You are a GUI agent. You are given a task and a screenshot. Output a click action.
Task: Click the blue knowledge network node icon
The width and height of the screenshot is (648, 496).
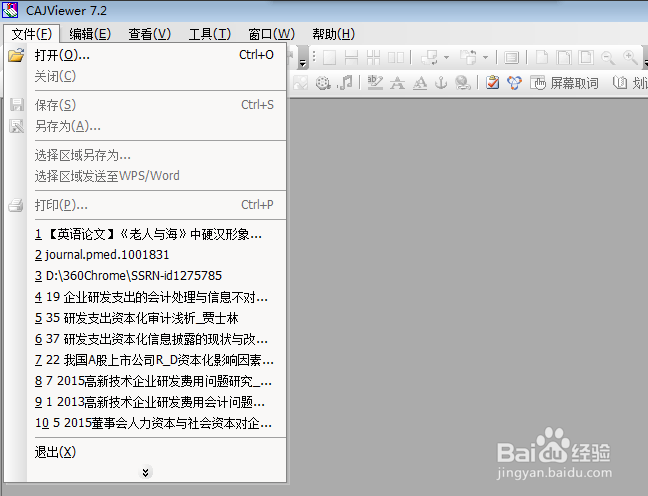tap(515, 83)
